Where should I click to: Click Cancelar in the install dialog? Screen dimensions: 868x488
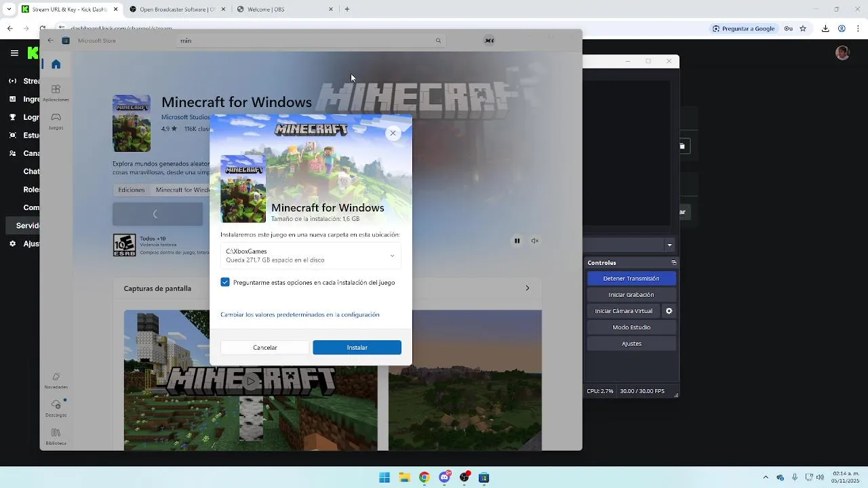(264, 348)
